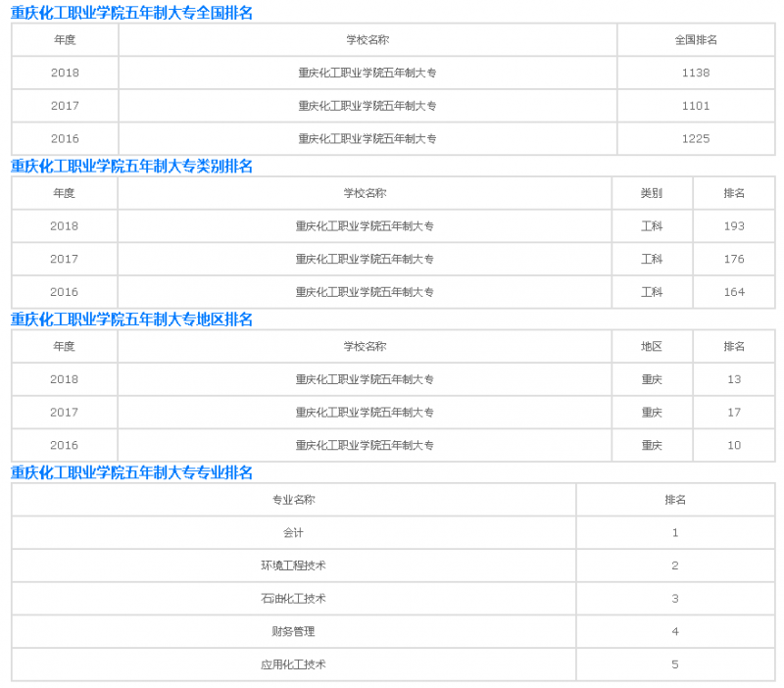This screenshot has width=784, height=688.
Task: Select the category rank cell 193
Action: point(734,226)
